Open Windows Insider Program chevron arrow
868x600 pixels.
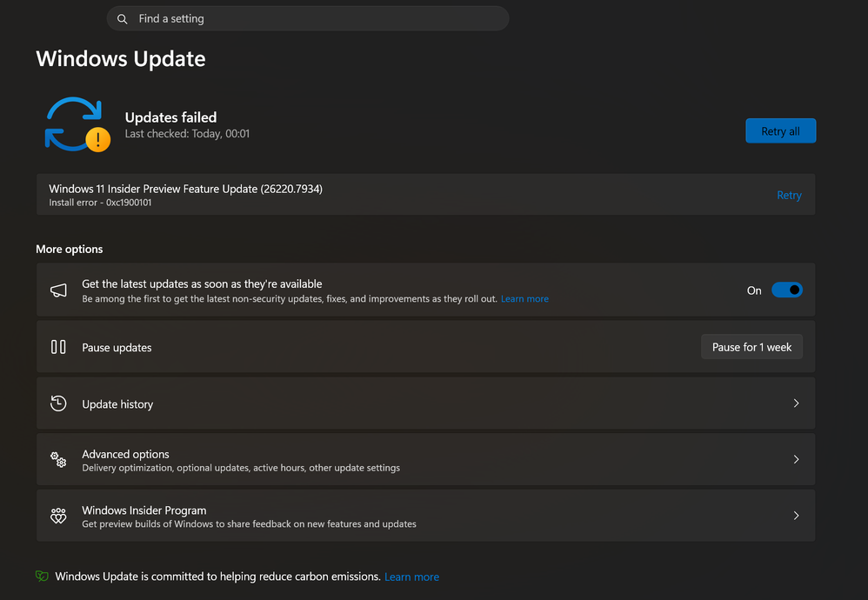point(796,516)
